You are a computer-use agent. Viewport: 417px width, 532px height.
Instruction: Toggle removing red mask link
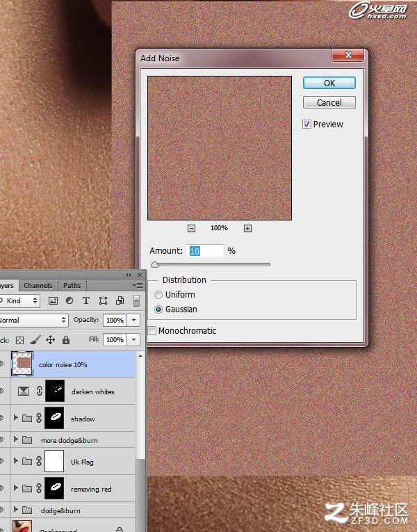[x=39, y=488]
